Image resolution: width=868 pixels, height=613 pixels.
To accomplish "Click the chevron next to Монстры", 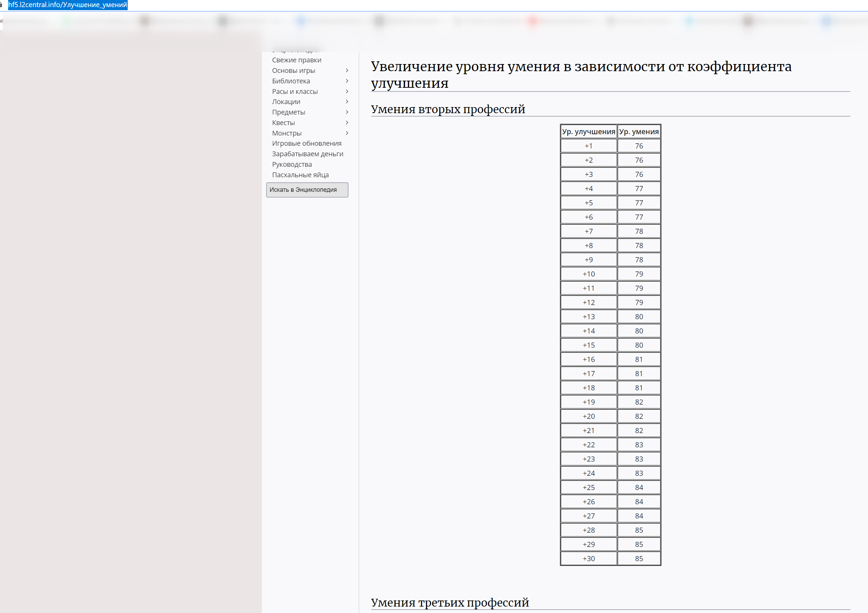I will tap(347, 133).
